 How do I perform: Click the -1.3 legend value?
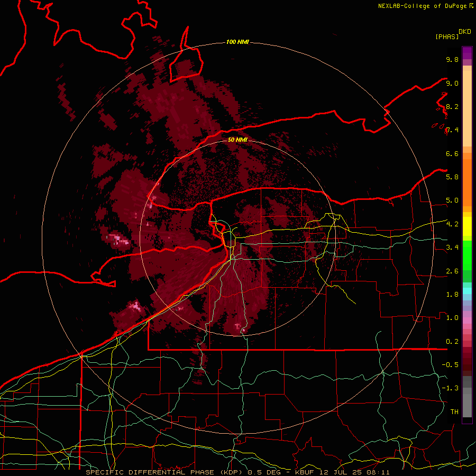(x=450, y=388)
